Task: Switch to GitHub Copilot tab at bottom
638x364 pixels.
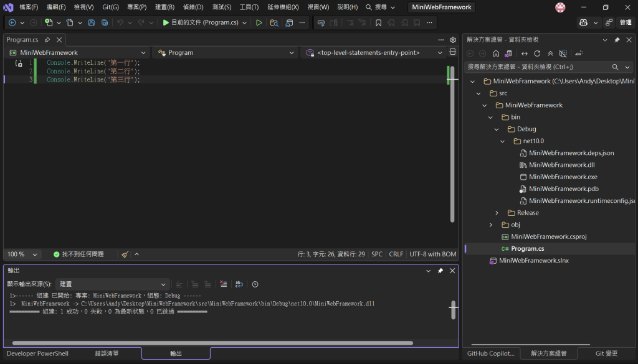Action: [491, 353]
